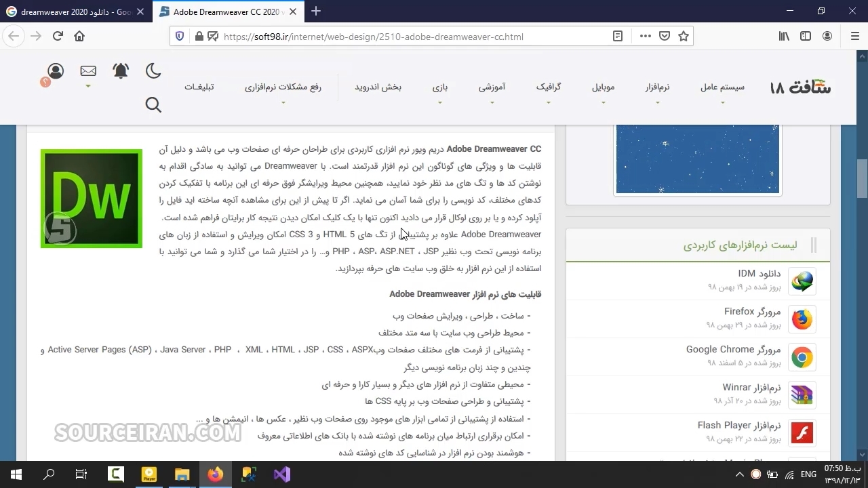Click the Dreamweaver Dw logo image

click(x=92, y=199)
